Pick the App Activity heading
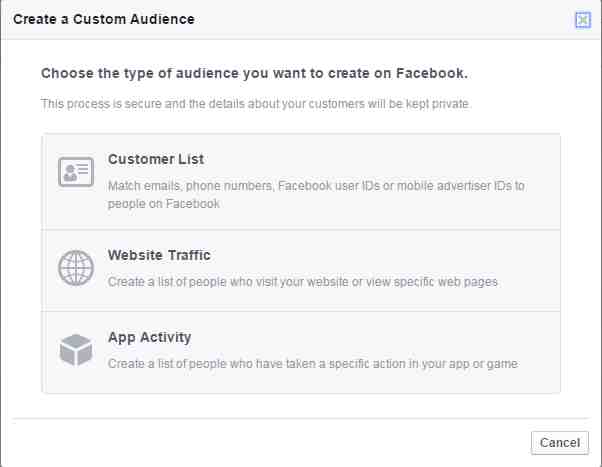The image size is (602, 467). tap(149, 338)
